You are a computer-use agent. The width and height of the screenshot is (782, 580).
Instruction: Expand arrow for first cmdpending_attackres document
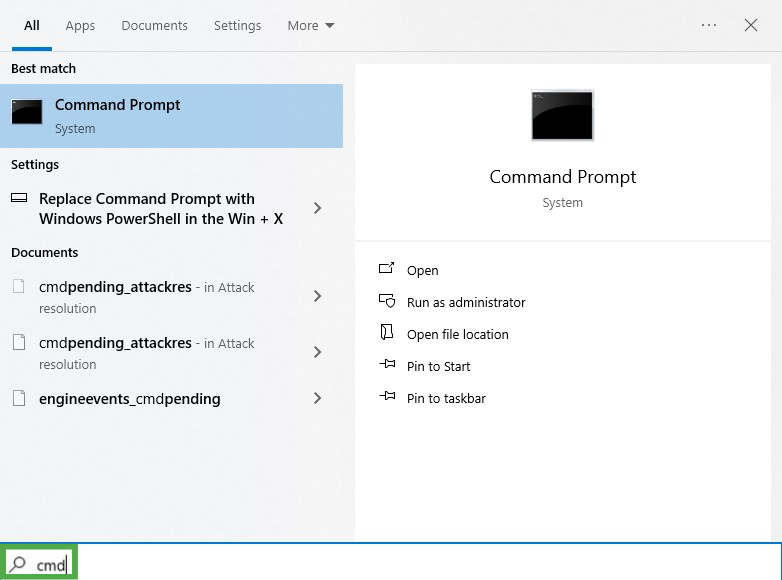pos(317,296)
